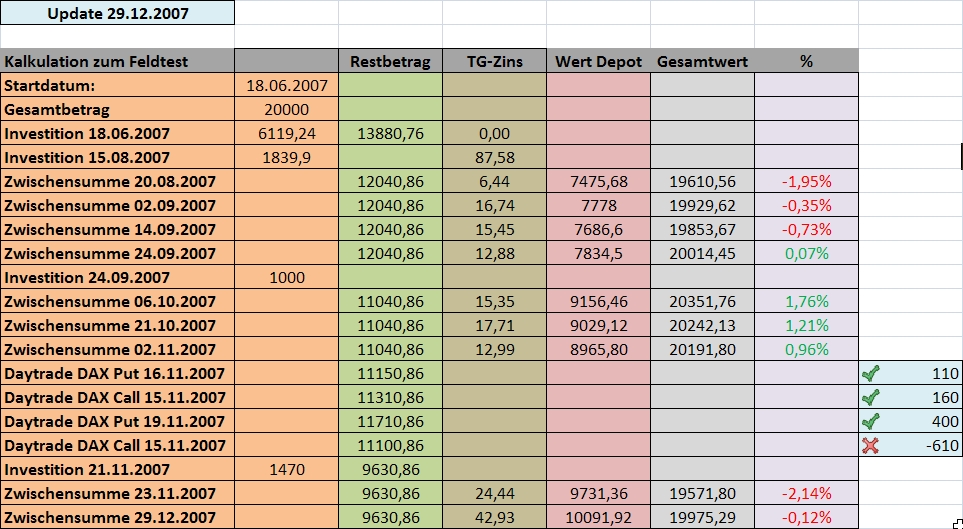Click the green checkmark icon beside 400

pos(870,421)
